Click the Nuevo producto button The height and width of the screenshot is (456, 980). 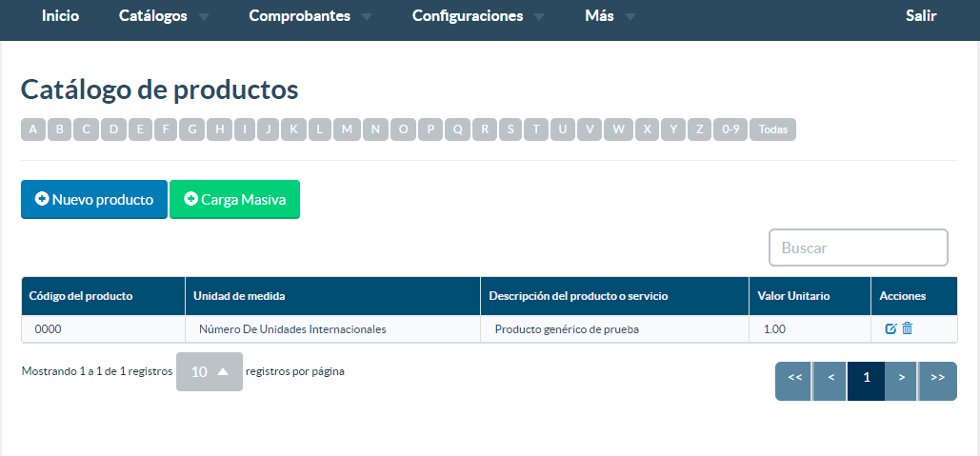tap(94, 200)
